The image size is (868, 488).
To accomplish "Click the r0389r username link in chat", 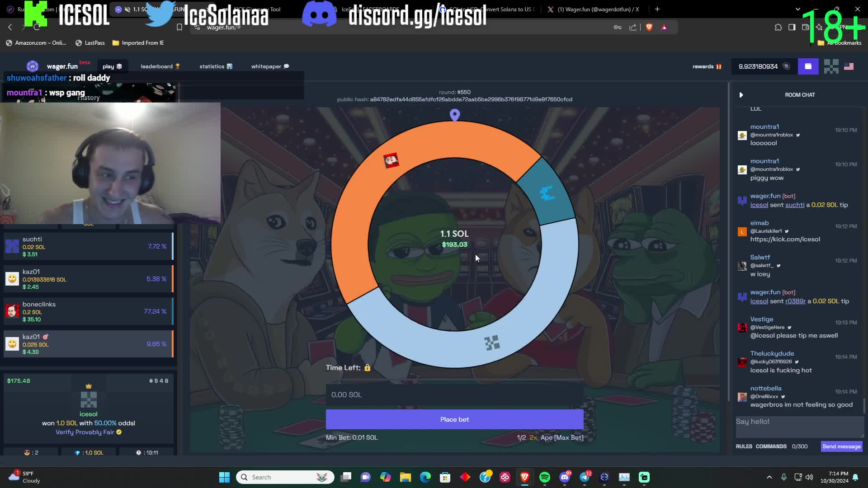I will pos(795,301).
